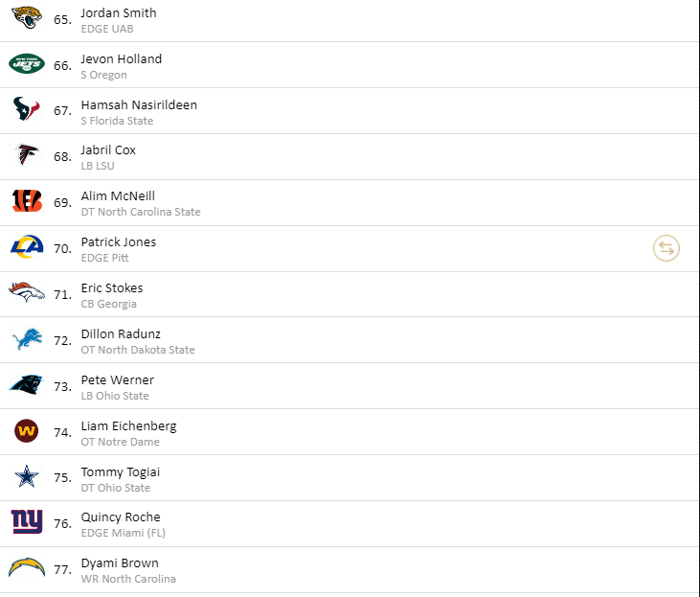Select Hamsah Nasirildeen player name
The width and height of the screenshot is (700, 597).
[139, 105]
